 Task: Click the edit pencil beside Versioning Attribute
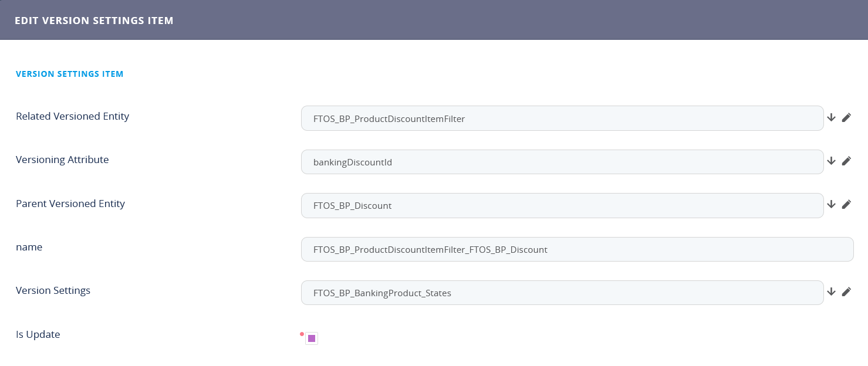pyautogui.click(x=846, y=161)
